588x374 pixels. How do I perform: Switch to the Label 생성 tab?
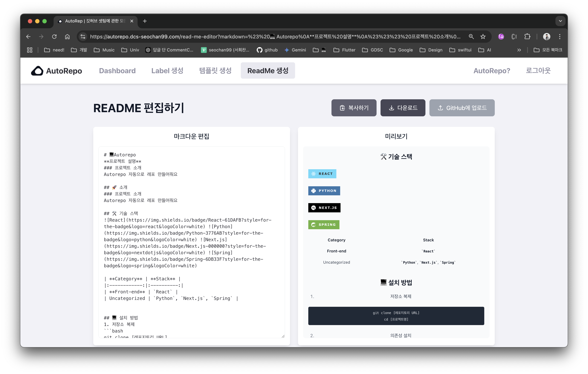point(167,71)
